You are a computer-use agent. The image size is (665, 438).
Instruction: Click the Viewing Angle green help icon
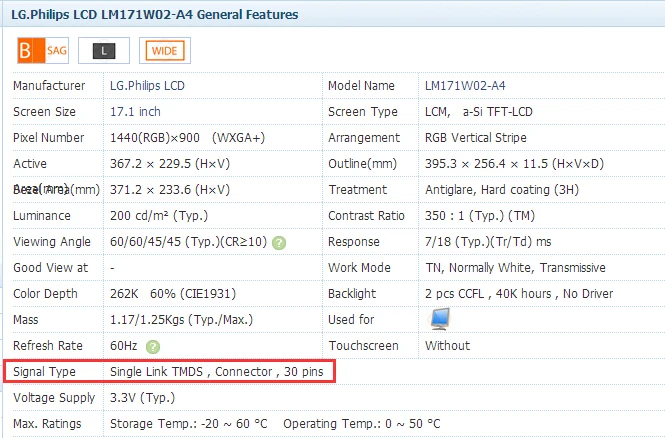[x=279, y=243]
